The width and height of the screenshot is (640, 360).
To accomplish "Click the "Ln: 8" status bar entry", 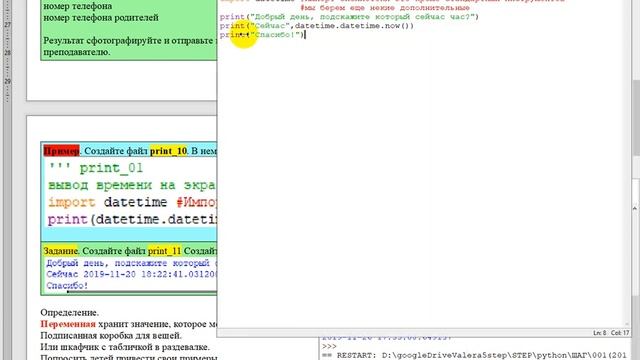I will (599, 333).
